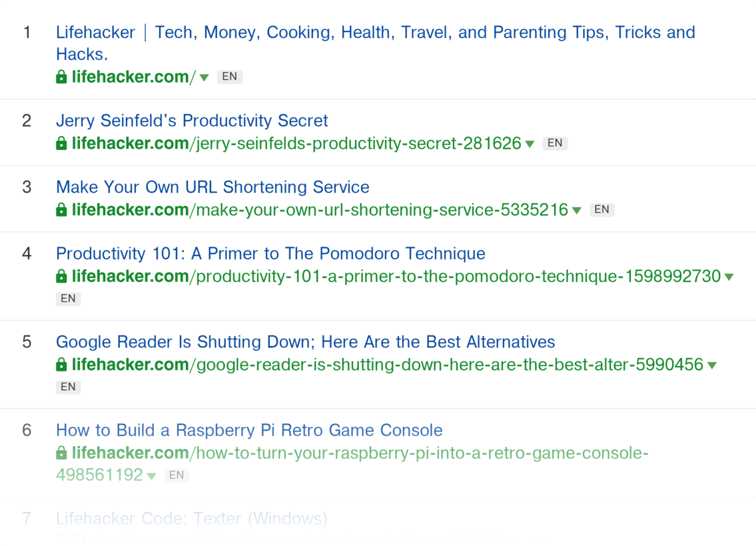Open the Lifehacker homepage title link
756x546 pixels.
pos(376,43)
